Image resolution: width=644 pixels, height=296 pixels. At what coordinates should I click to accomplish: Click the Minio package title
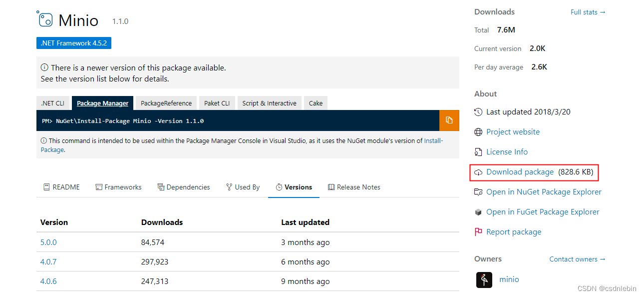(x=78, y=20)
